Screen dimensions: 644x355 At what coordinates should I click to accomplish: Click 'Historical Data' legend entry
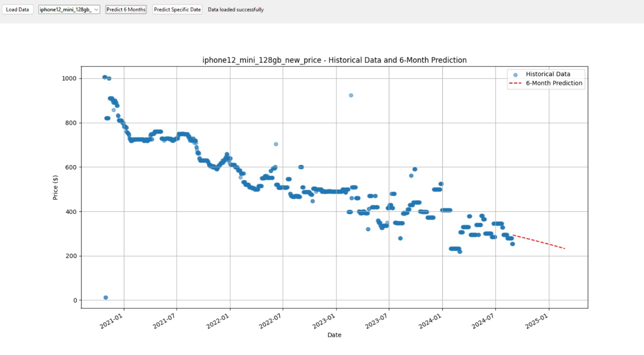click(548, 74)
